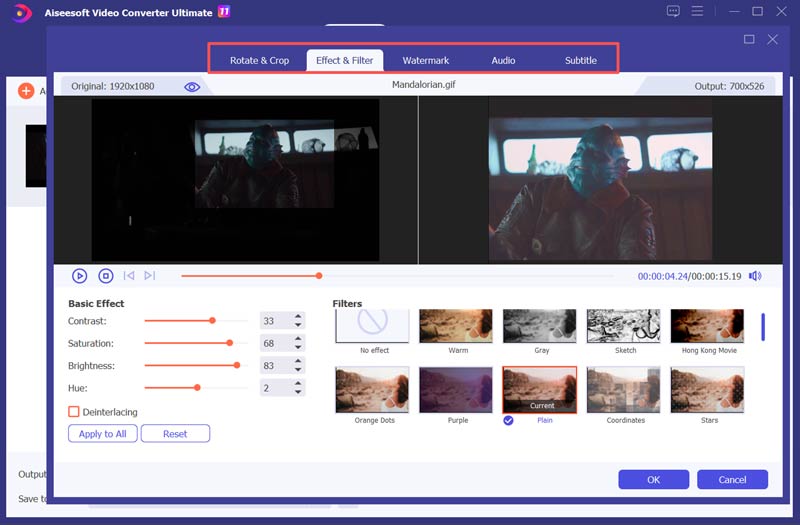The height and width of the screenshot is (525, 800).
Task: Open the Watermark tab
Action: pyautogui.click(x=426, y=60)
